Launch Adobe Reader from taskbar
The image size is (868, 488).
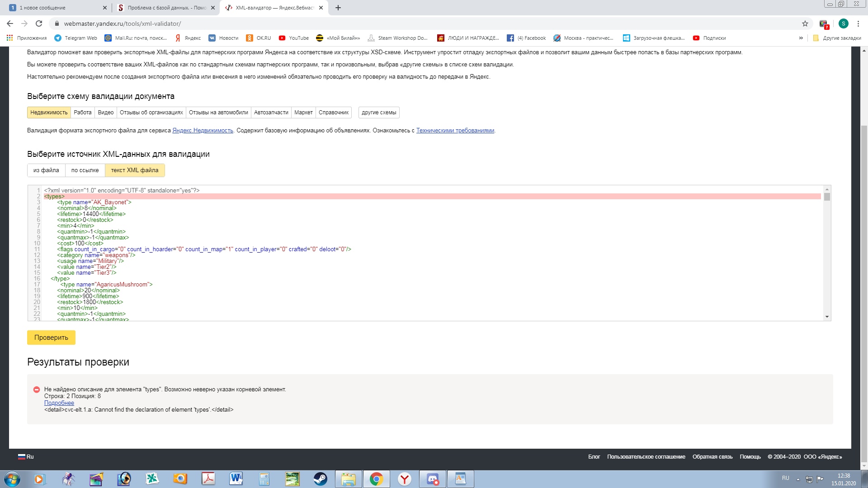[208, 479]
